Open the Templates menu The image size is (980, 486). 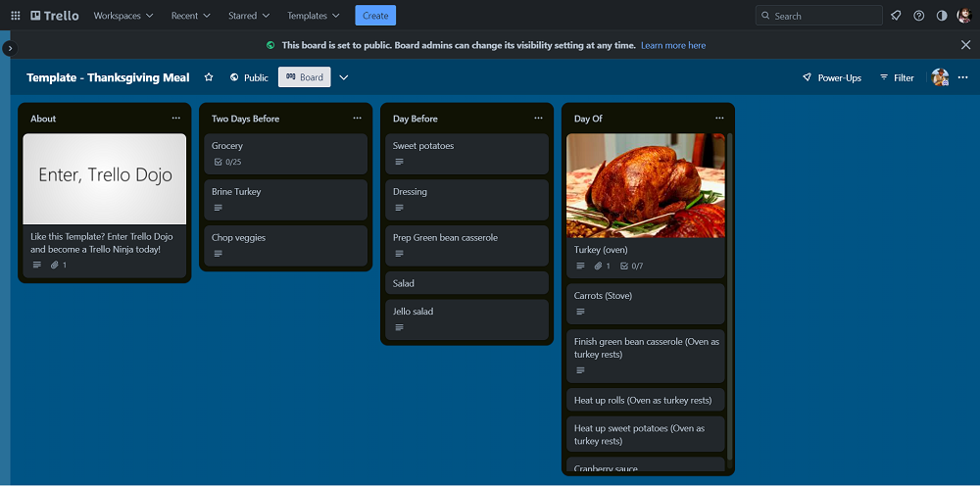point(314,16)
